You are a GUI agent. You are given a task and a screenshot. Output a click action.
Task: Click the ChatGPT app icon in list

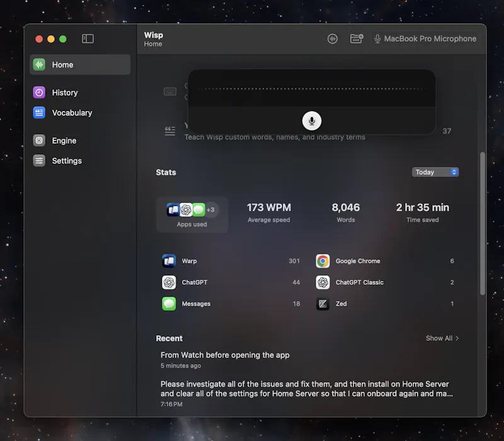169,282
